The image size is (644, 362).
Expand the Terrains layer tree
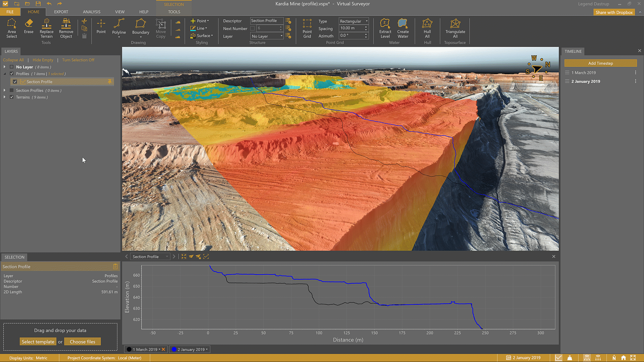click(4, 97)
